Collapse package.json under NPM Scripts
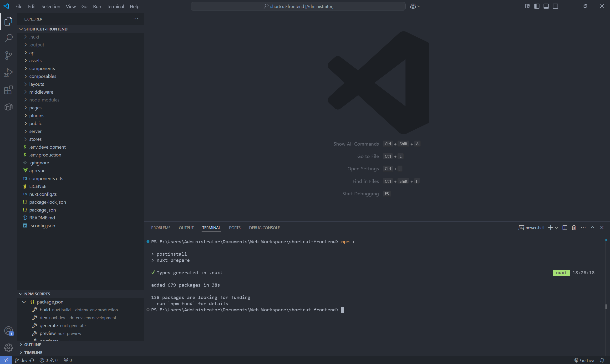 [x=81, y=302]
